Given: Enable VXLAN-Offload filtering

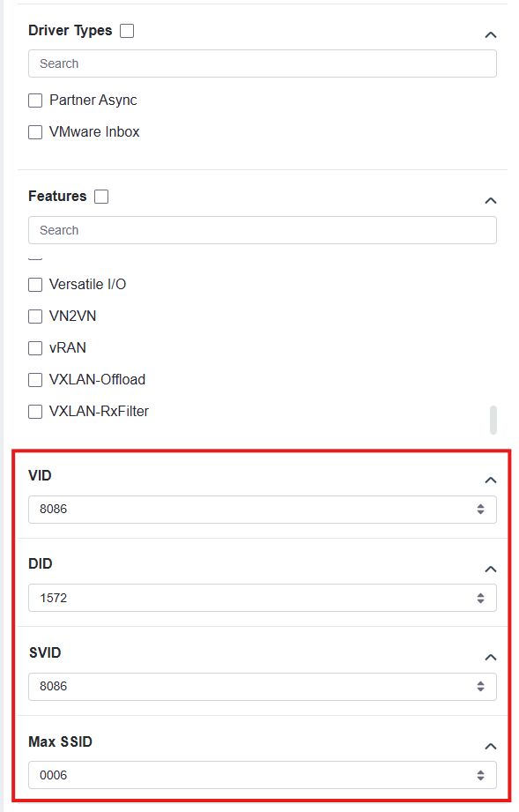Looking at the screenshot, I should (34, 379).
